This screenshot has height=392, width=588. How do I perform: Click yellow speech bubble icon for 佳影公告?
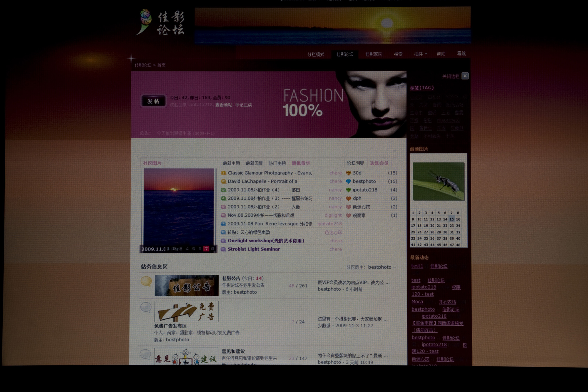coord(146,281)
